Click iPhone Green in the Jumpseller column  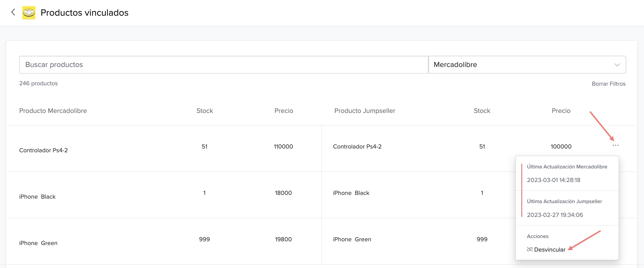(352, 239)
